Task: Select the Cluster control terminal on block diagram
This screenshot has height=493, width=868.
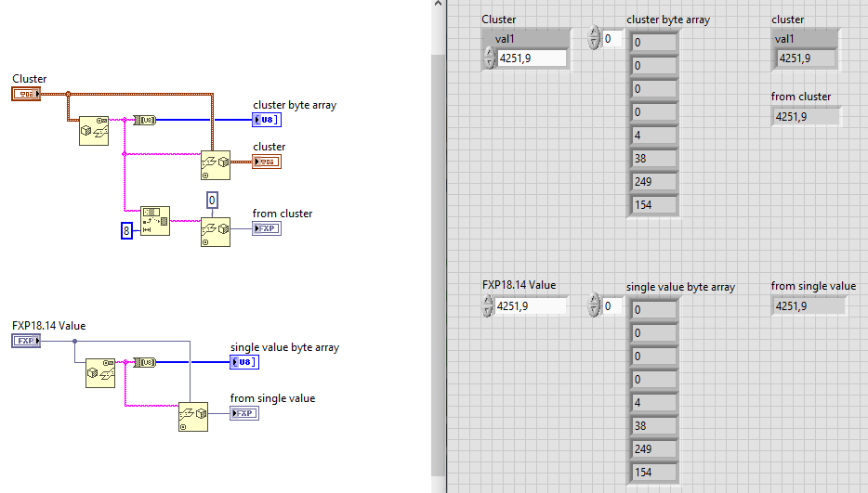Action: [25, 94]
